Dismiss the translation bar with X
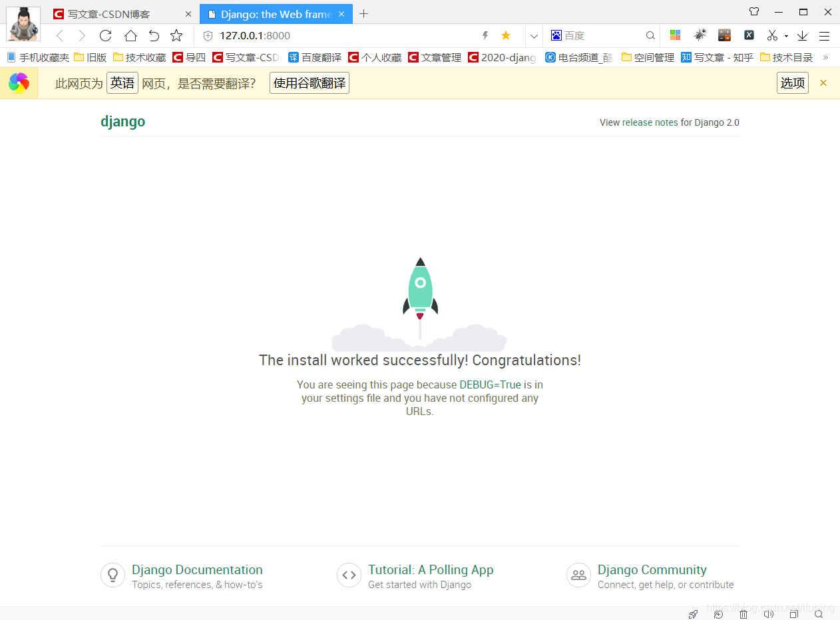This screenshot has height=620, width=840. coord(823,83)
